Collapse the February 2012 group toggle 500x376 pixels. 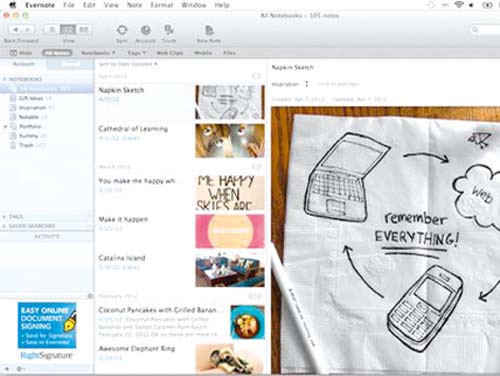[x=255, y=296]
